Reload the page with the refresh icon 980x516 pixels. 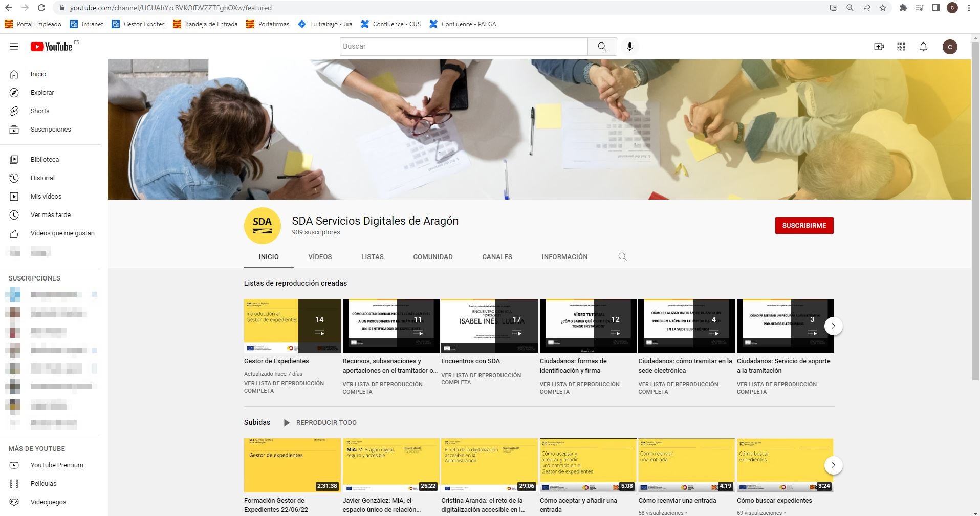coord(41,8)
